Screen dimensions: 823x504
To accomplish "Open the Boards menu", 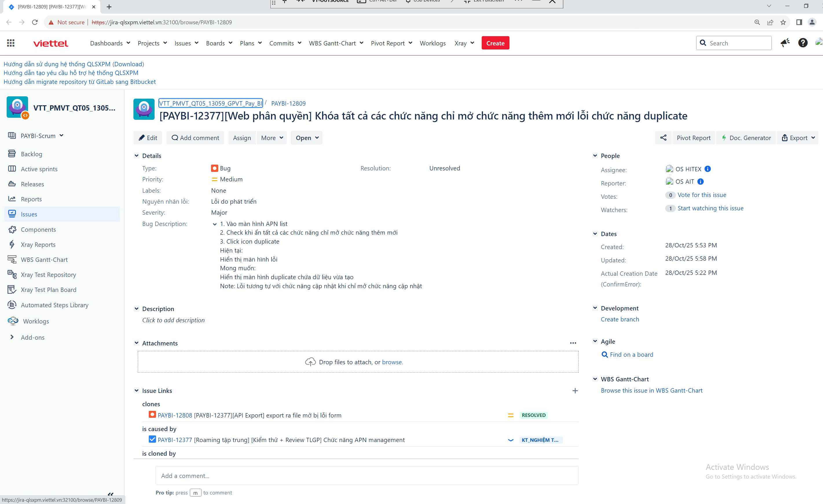I will (x=219, y=43).
